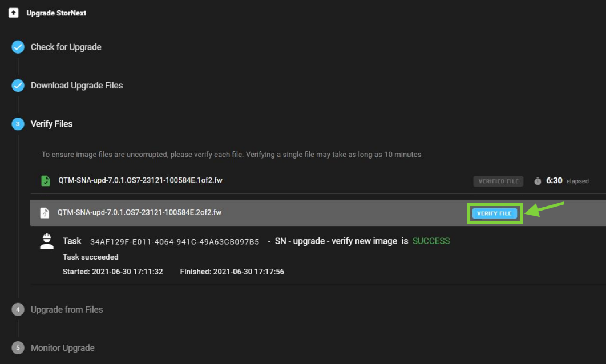Click the stopwatch icon beside 6:30 elapsed
Screen dimensions: 606x364
tap(538, 181)
